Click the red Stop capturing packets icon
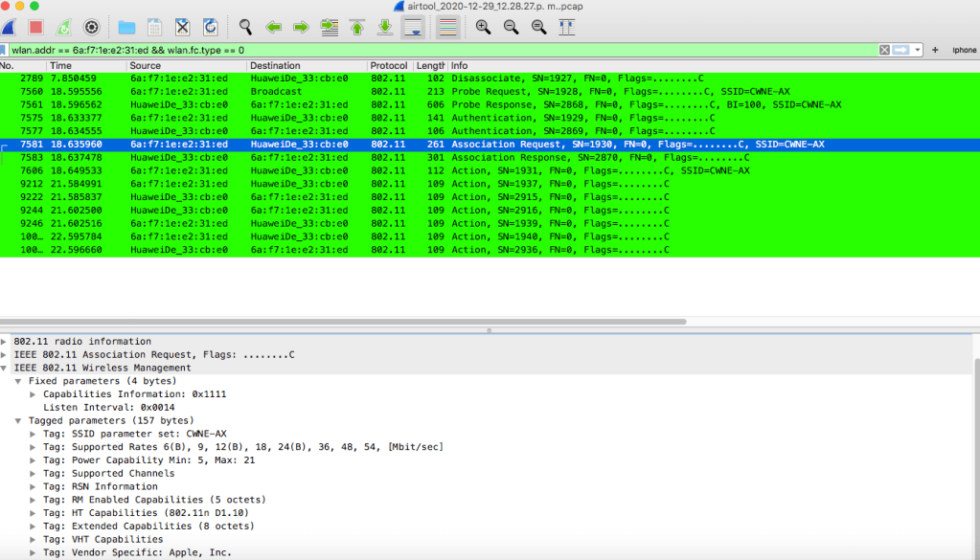The width and height of the screenshot is (980, 560). pyautogui.click(x=35, y=27)
